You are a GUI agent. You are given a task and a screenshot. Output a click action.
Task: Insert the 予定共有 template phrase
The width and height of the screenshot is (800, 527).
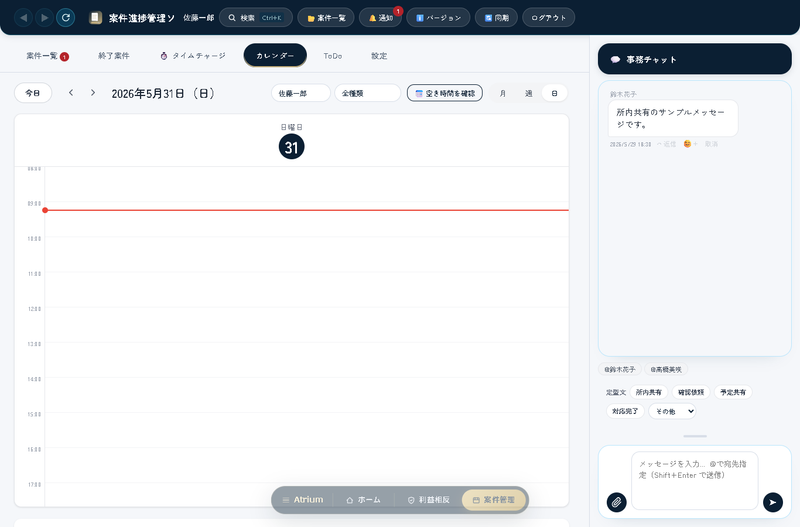733,392
